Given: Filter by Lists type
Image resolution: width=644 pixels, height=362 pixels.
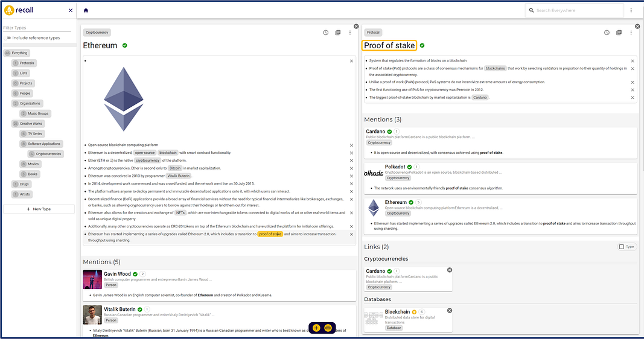Looking at the screenshot, I should [21, 73].
